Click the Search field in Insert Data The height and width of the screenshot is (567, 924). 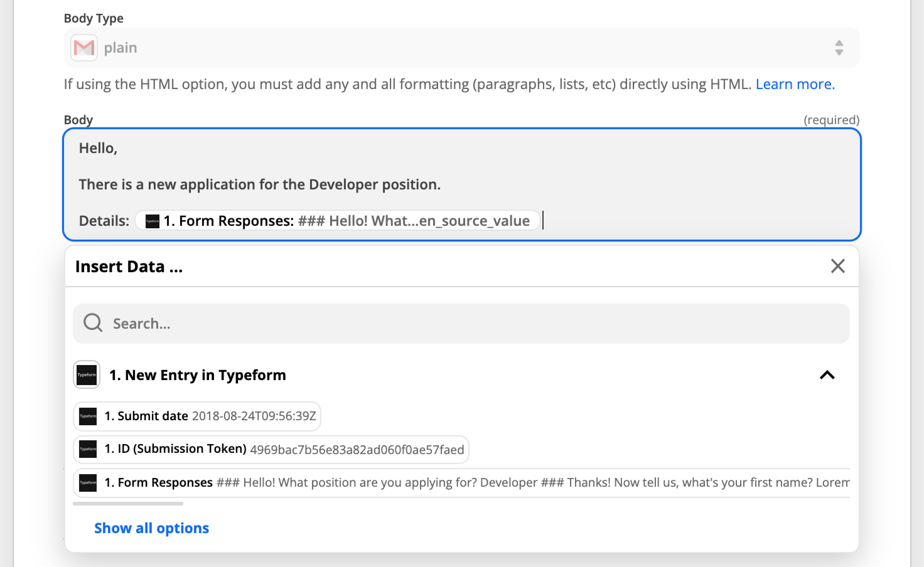click(x=461, y=323)
